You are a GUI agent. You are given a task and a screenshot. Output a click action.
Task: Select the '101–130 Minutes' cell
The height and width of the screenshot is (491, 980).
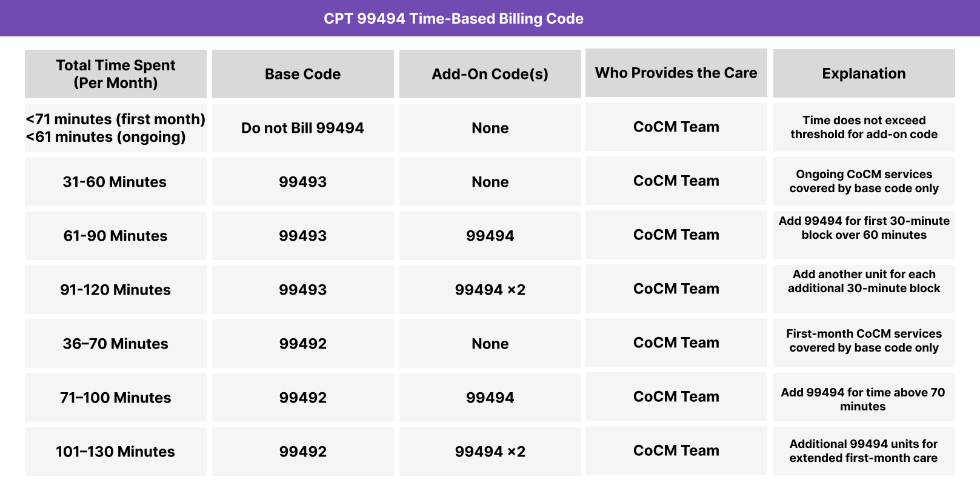tap(115, 452)
